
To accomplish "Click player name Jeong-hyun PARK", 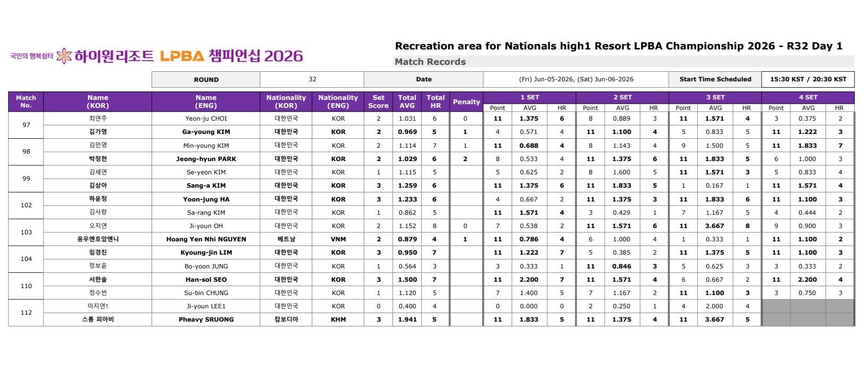I will click(x=206, y=159).
